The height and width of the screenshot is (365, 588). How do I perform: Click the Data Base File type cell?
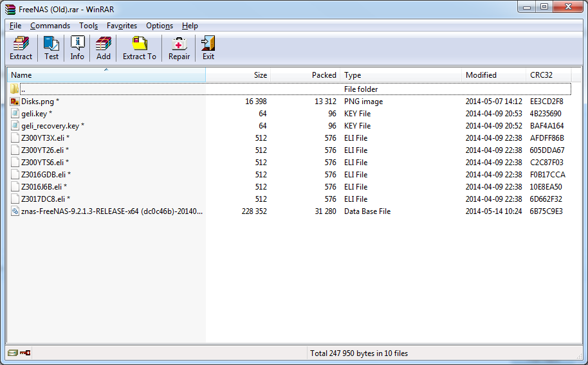click(367, 211)
